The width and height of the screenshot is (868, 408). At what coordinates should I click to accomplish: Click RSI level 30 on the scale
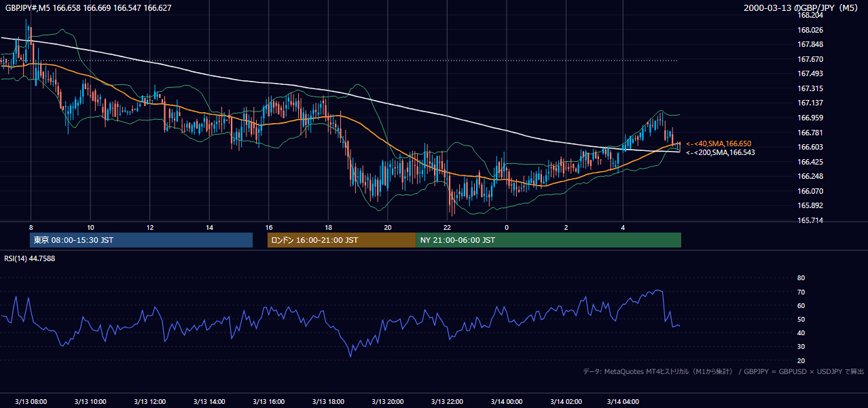[x=801, y=347]
